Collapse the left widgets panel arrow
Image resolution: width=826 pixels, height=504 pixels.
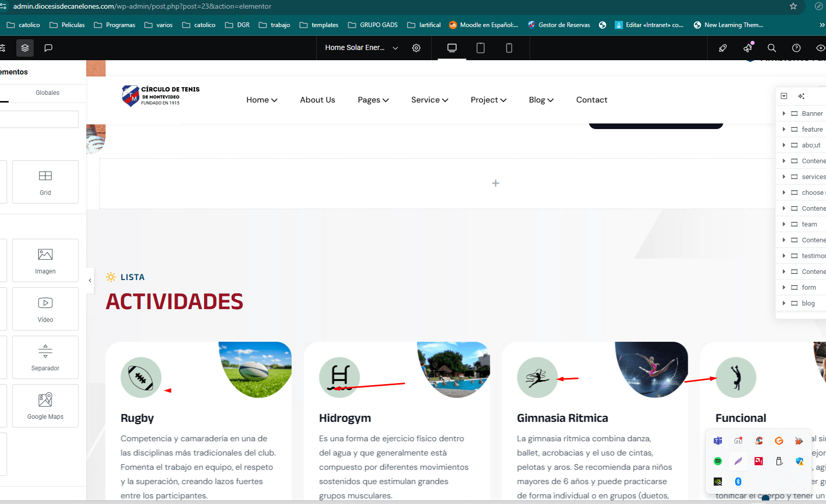point(90,281)
